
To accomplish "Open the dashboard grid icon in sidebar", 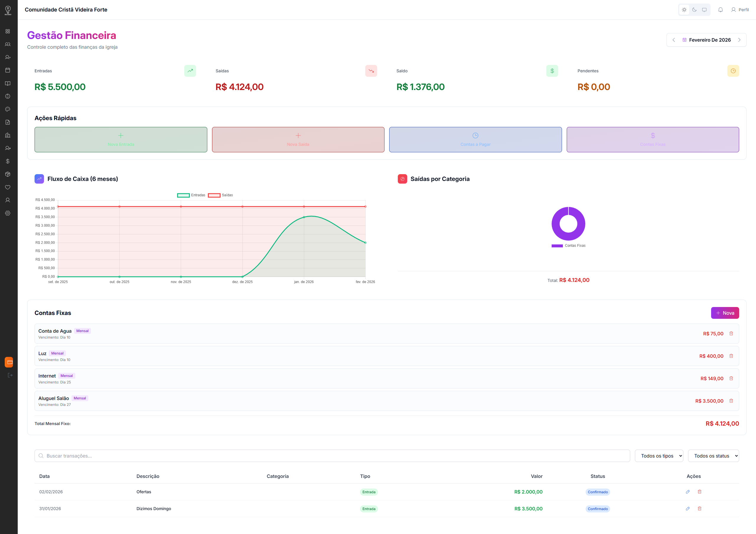I will point(8,31).
